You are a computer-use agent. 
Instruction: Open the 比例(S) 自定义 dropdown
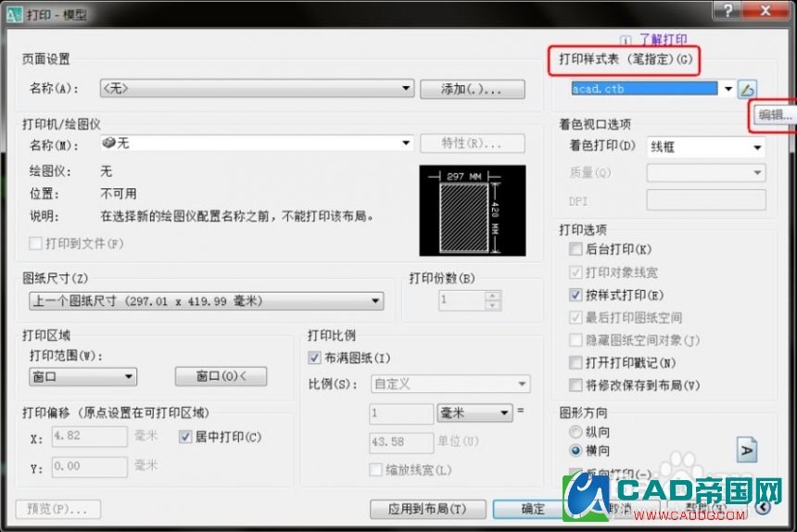[450, 384]
